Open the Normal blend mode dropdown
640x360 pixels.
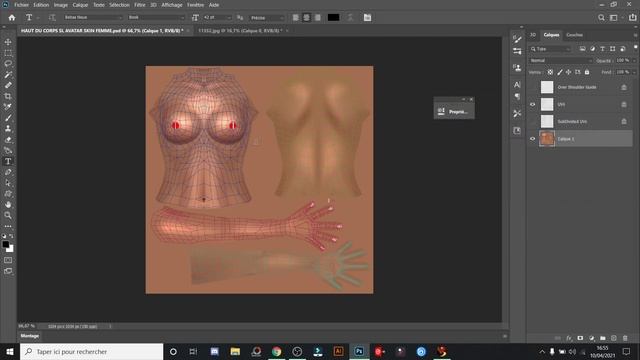click(561, 60)
